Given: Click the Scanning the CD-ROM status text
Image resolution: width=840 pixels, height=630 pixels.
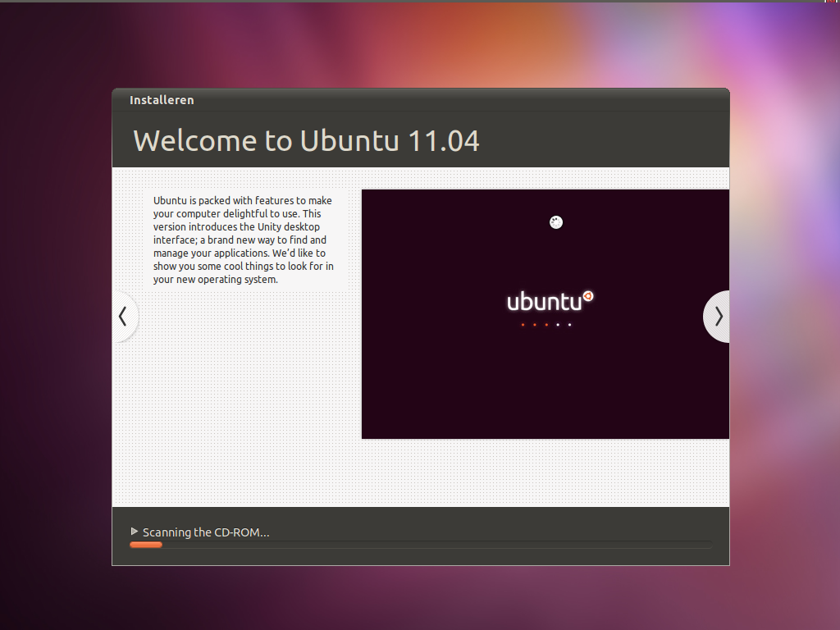Looking at the screenshot, I should 206,532.
